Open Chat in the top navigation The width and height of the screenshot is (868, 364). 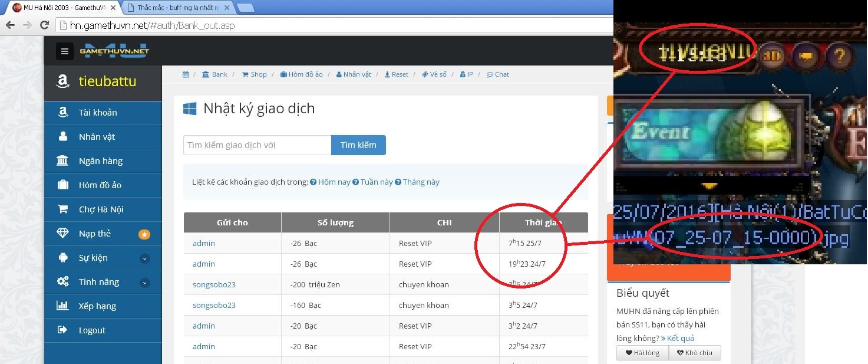pyautogui.click(x=498, y=74)
